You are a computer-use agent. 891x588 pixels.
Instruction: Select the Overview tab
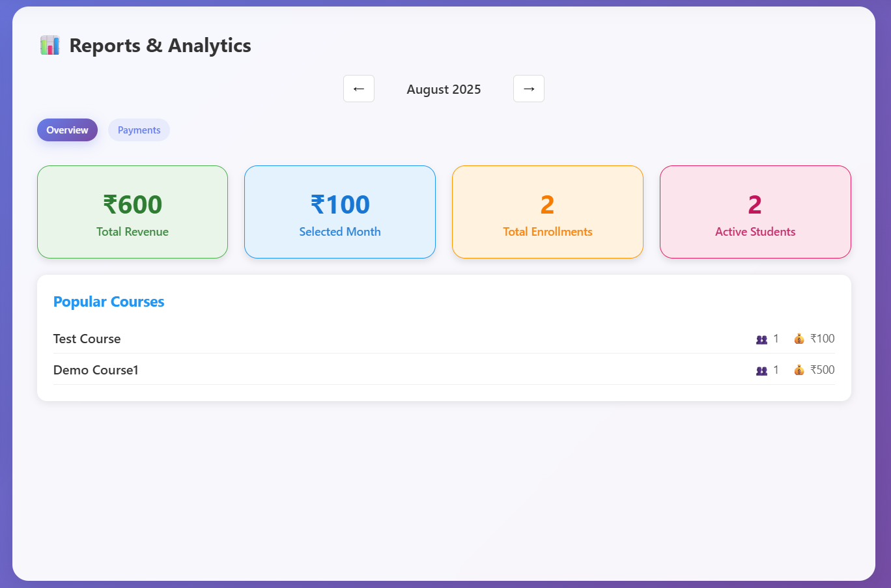67,130
